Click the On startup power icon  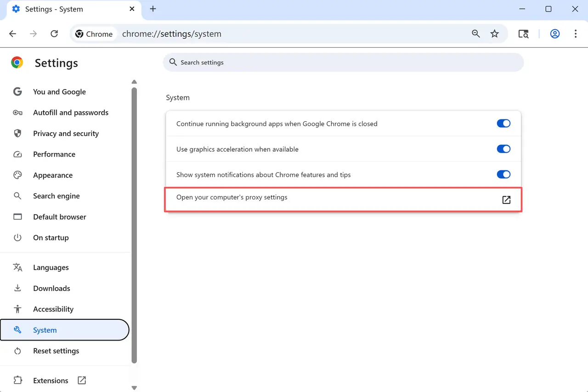(17, 238)
